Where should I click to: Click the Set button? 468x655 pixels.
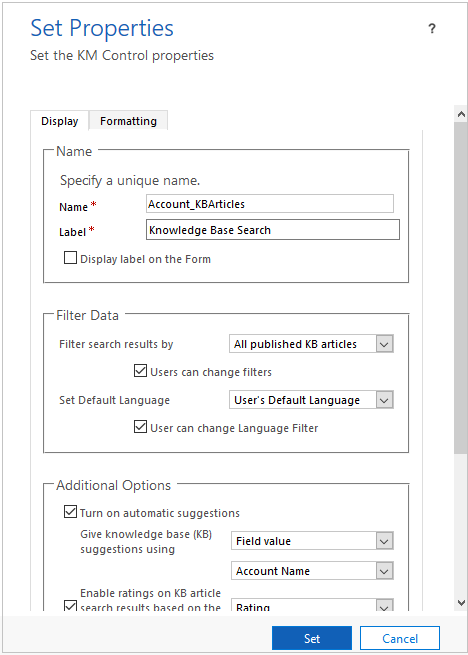point(312,638)
